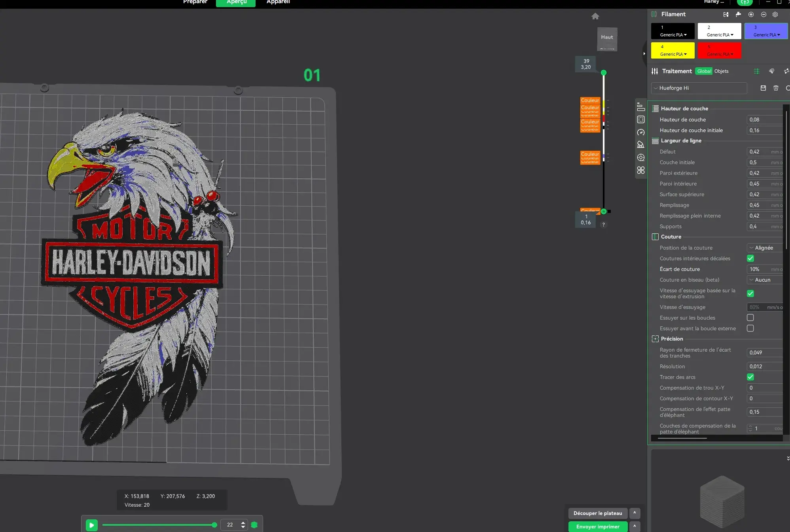Viewport: 790px width, 532px height.
Task: Switch to the Objets tab
Action: [x=721, y=71]
